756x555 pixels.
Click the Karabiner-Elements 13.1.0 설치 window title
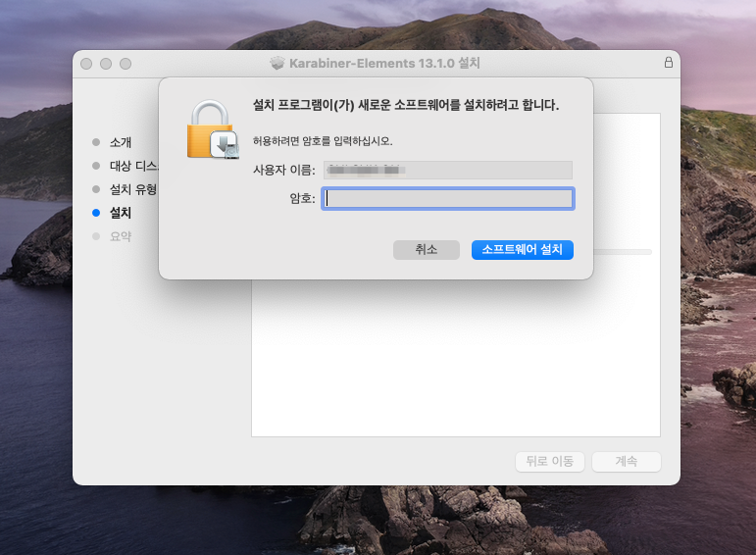coord(384,63)
